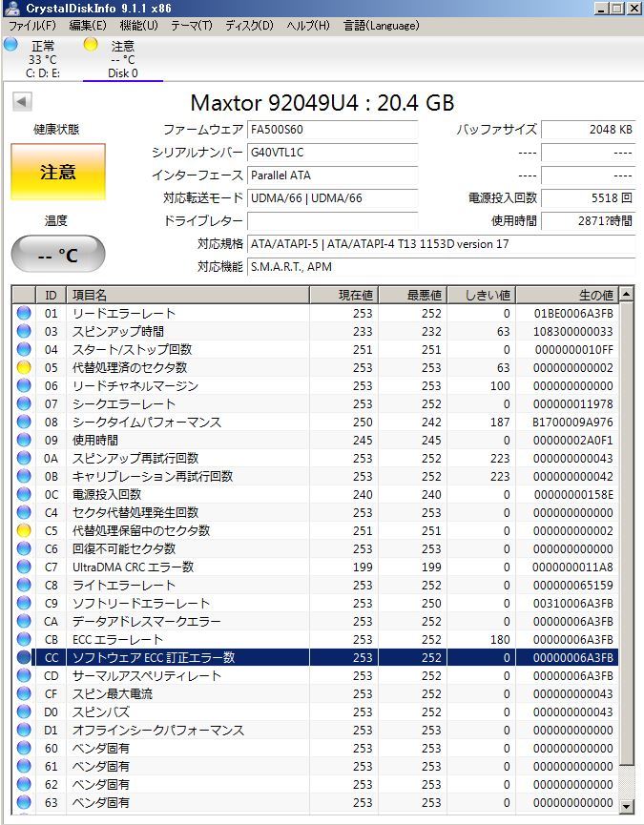The width and height of the screenshot is (644, 825).
Task: Select row C8 ライトエラーレート
Action: pyautogui.click(x=315, y=585)
